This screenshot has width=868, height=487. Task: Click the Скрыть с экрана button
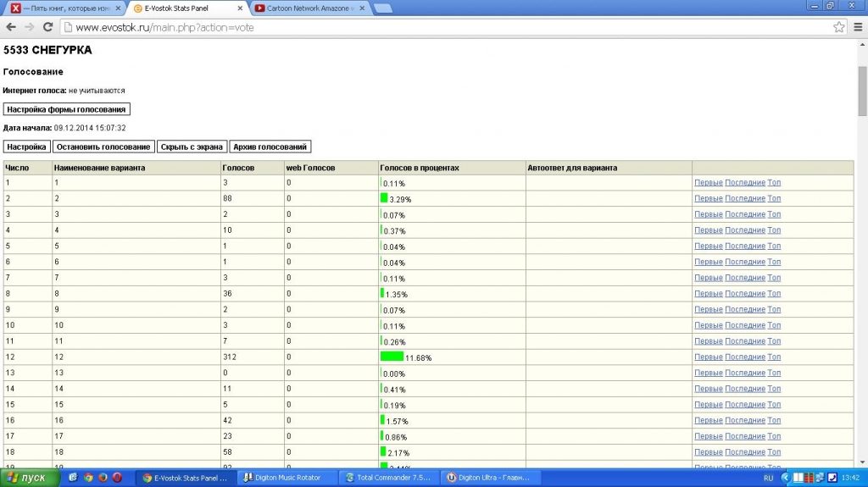pos(192,147)
